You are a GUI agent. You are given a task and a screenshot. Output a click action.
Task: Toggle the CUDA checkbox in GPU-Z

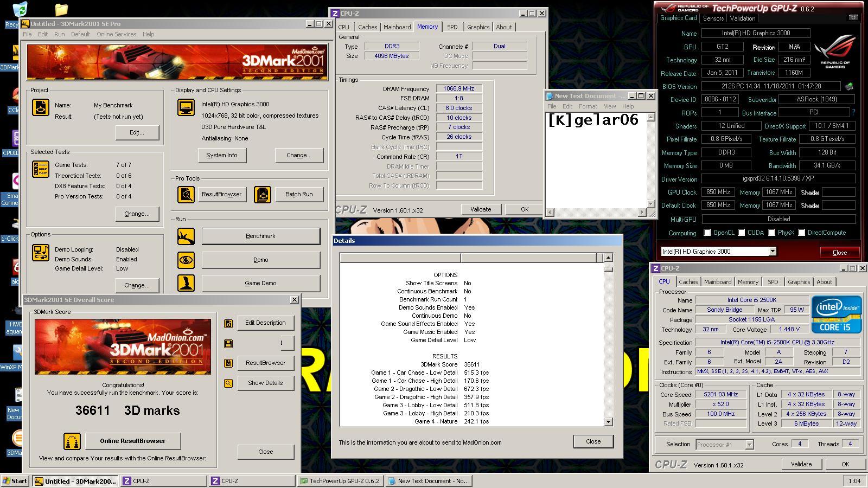741,233
